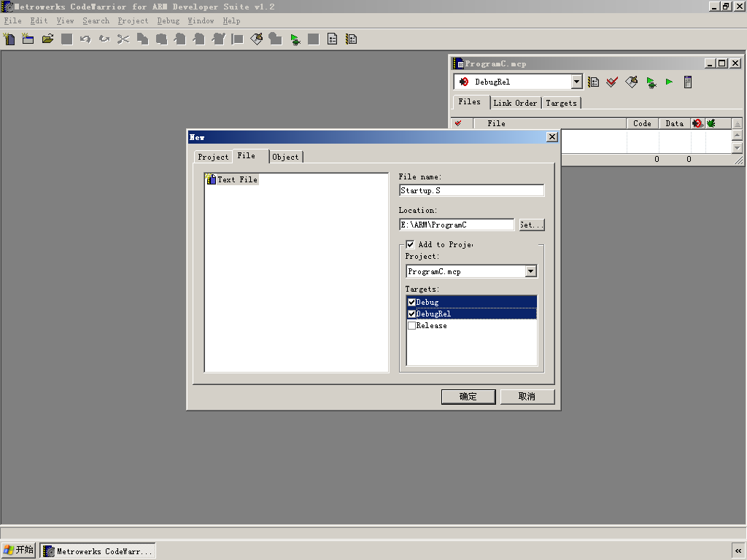Screen dimensions: 747x560
Task: Check the Release target checkbox
Action: pos(412,326)
